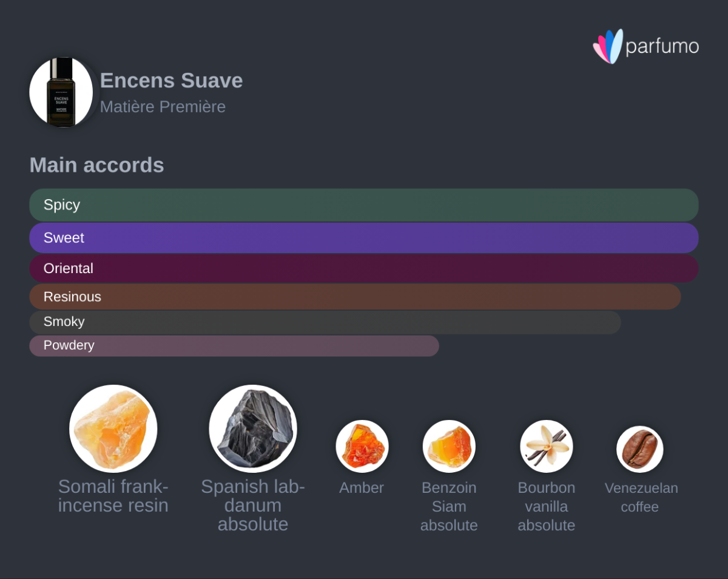Click the Venezuelan coffee text label
The width and height of the screenshot is (728, 579).
pyautogui.click(x=641, y=497)
